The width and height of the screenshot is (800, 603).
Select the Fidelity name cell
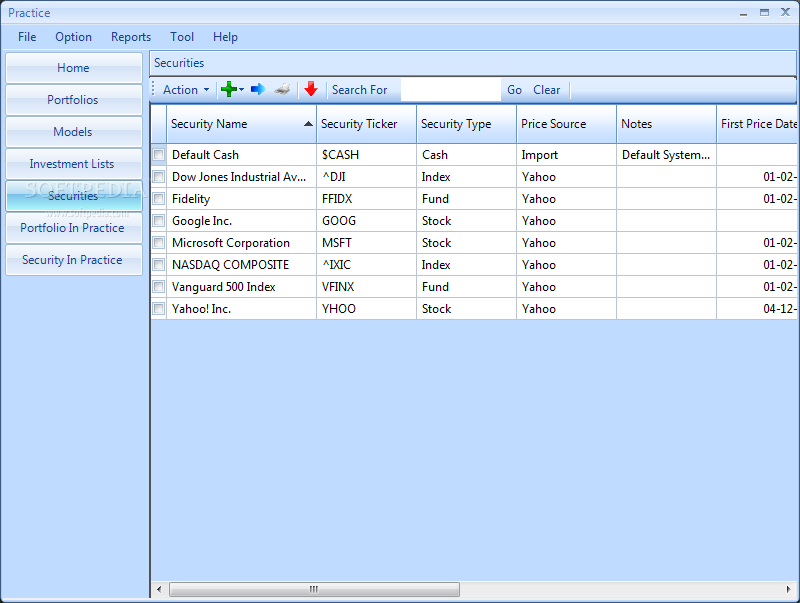(x=241, y=198)
